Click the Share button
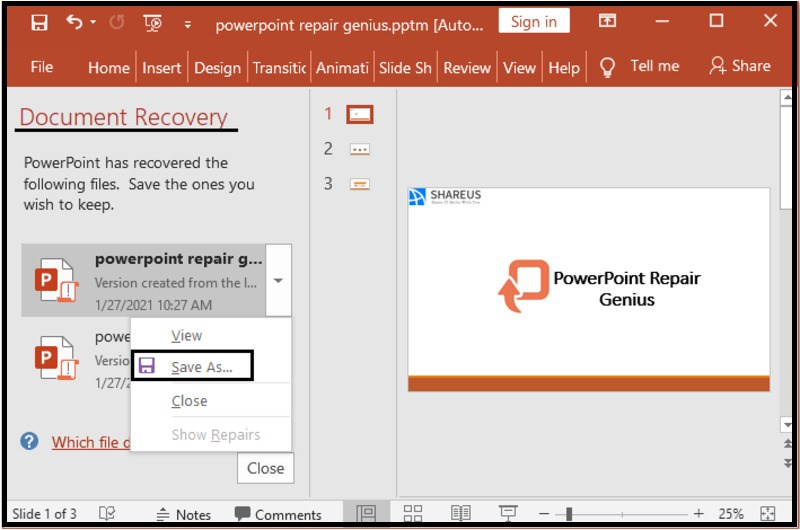Viewport: 800px width, 530px height. tap(740, 66)
